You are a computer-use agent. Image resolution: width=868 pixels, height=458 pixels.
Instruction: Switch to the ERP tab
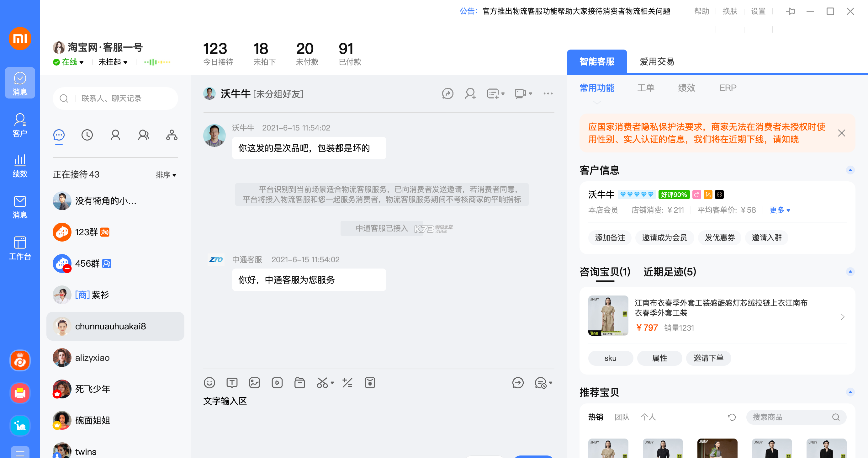click(x=728, y=88)
